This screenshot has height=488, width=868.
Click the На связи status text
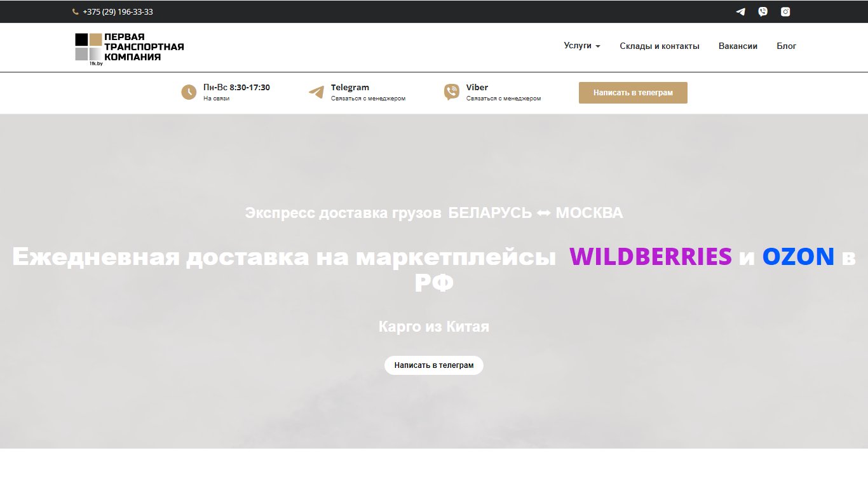click(216, 98)
